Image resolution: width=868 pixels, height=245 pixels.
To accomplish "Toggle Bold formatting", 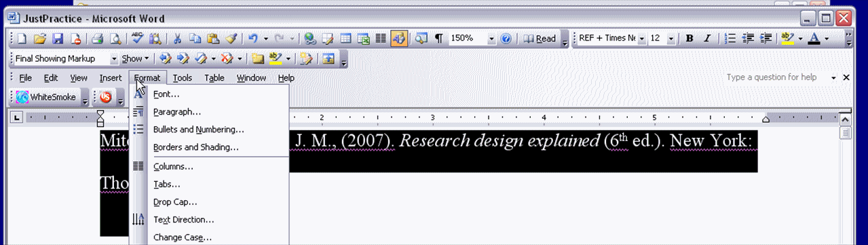I will 690,39.
